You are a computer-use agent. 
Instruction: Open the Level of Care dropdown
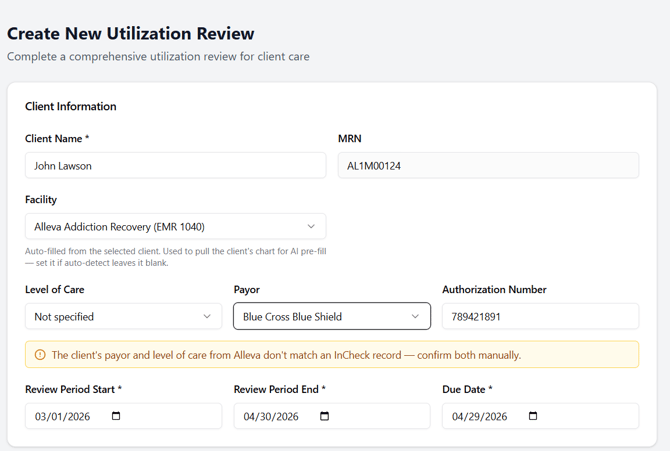(123, 316)
